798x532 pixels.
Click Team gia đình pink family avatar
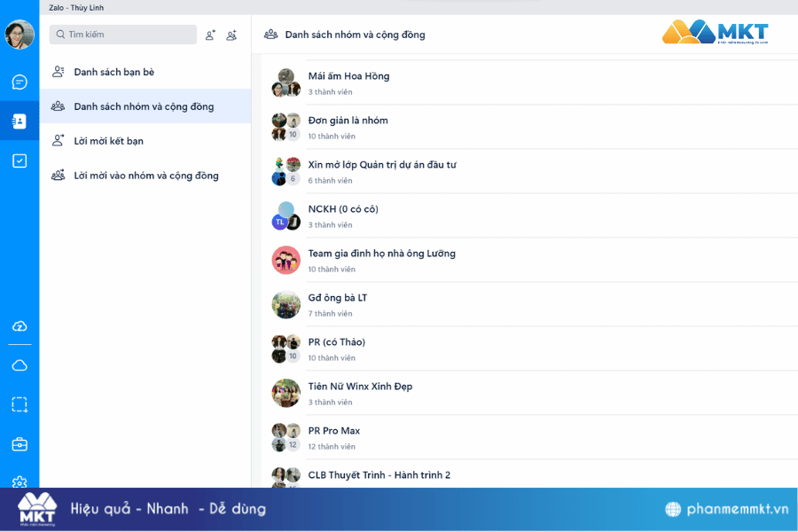pos(286,260)
